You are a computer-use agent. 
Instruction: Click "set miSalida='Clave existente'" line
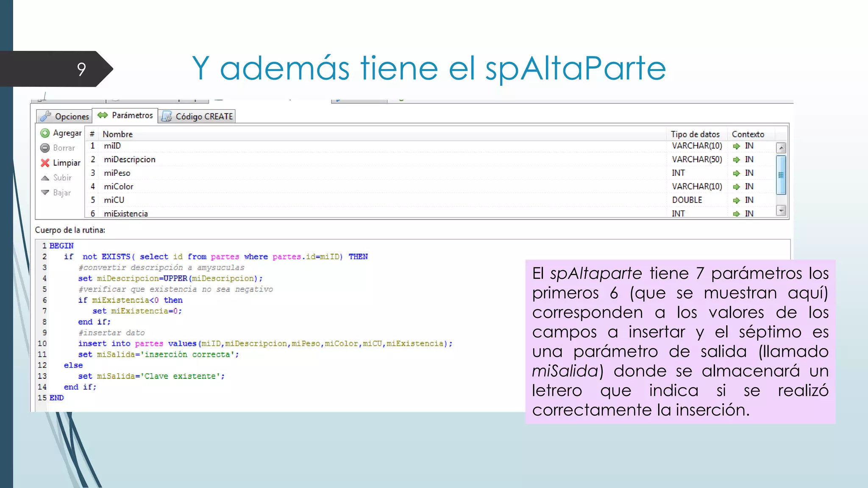point(151,376)
